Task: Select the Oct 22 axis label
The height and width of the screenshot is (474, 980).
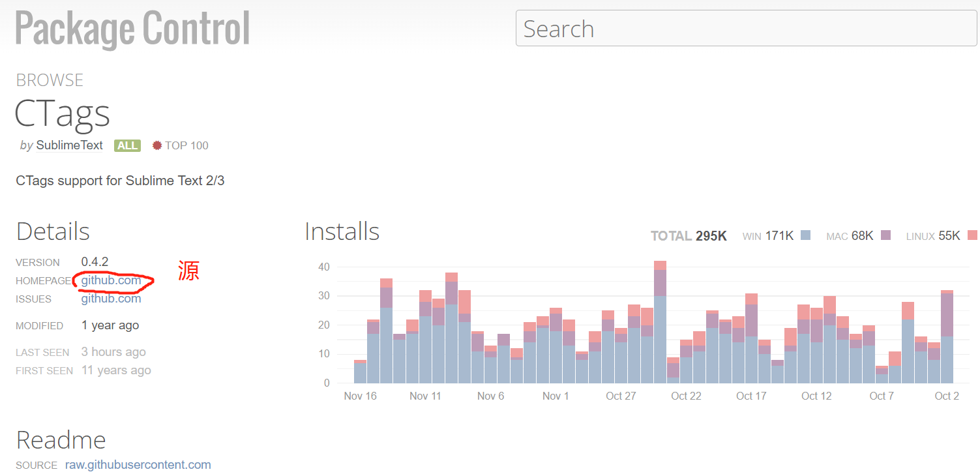Action: coord(686,396)
